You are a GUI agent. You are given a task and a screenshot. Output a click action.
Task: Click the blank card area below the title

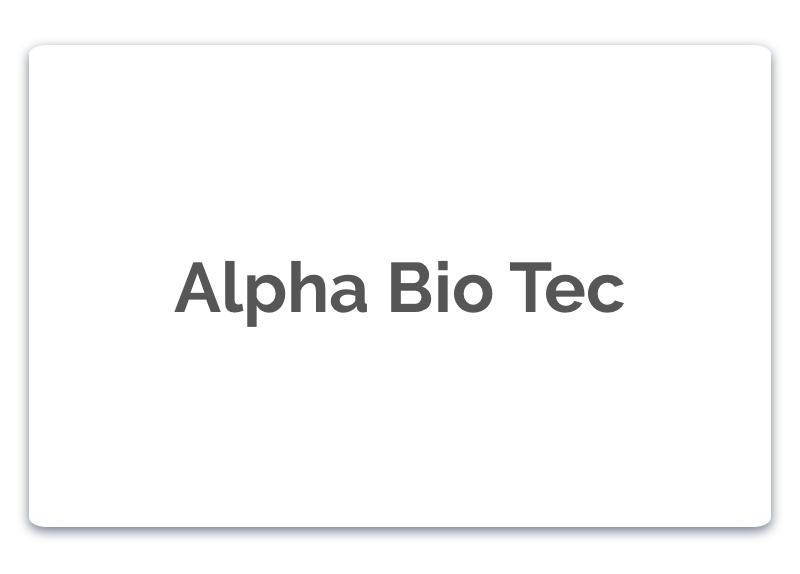pos(400,430)
